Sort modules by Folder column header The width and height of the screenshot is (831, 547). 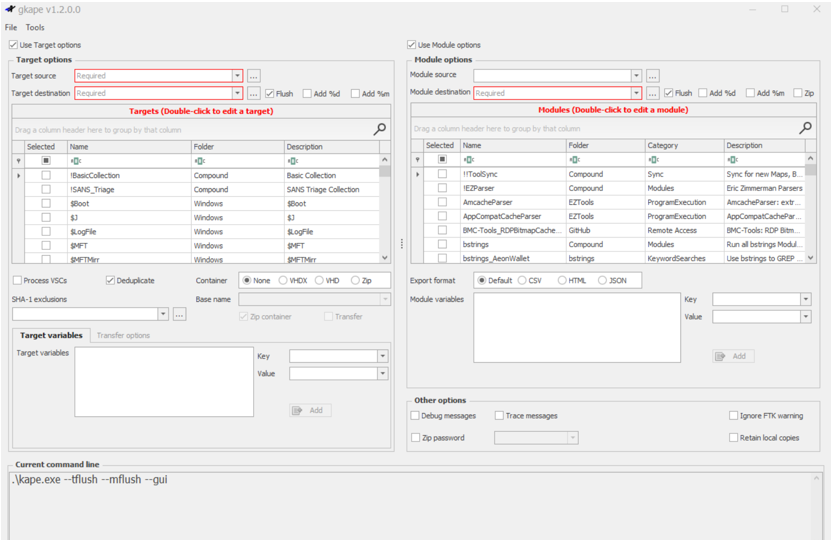coord(605,145)
